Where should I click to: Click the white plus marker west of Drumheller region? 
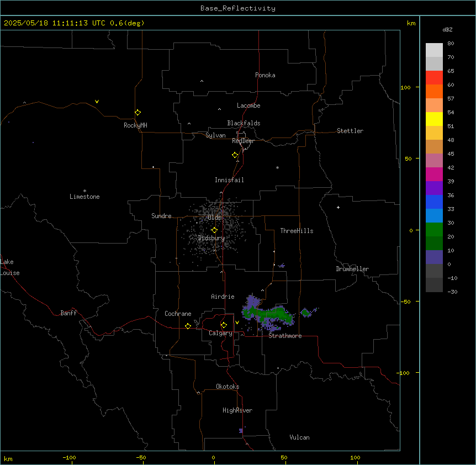pyautogui.click(x=338, y=207)
